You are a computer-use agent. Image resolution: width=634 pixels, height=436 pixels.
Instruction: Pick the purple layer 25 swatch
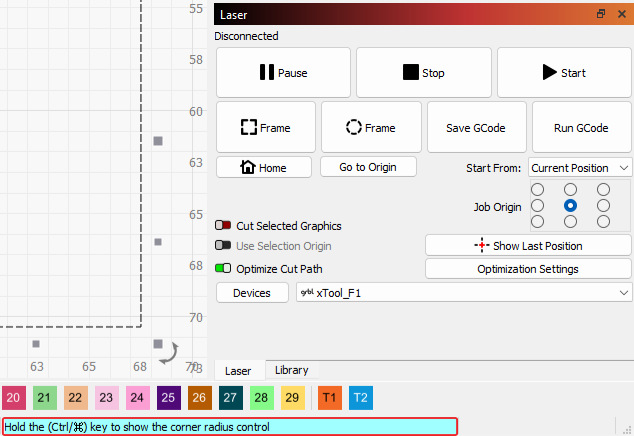169,399
